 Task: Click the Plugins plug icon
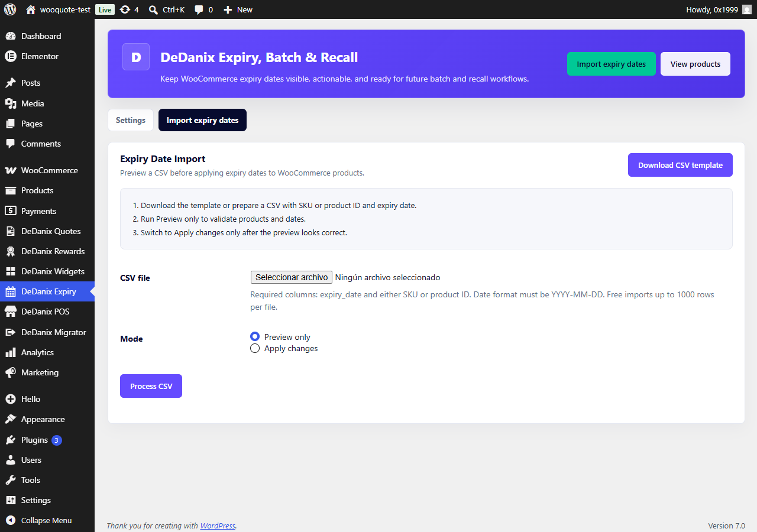pyautogui.click(x=11, y=440)
